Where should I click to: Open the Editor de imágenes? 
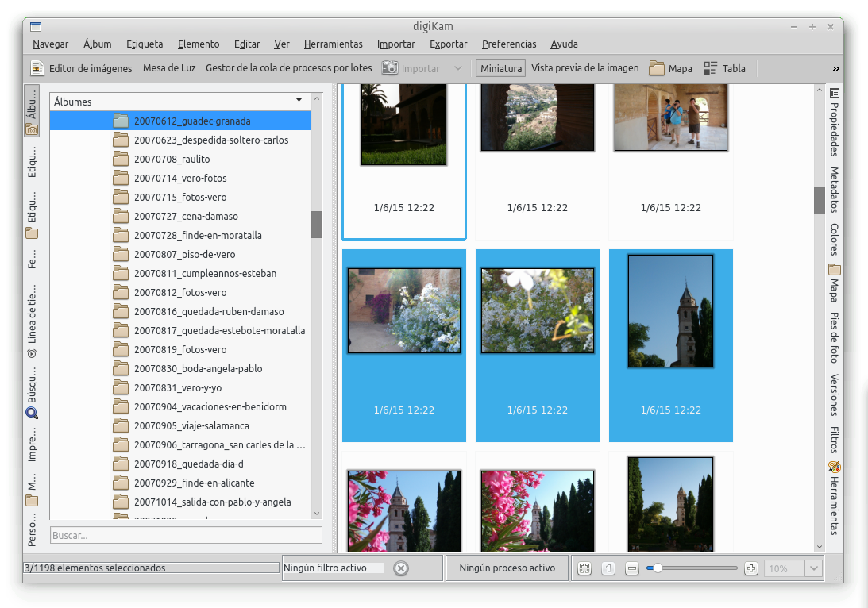(81, 68)
